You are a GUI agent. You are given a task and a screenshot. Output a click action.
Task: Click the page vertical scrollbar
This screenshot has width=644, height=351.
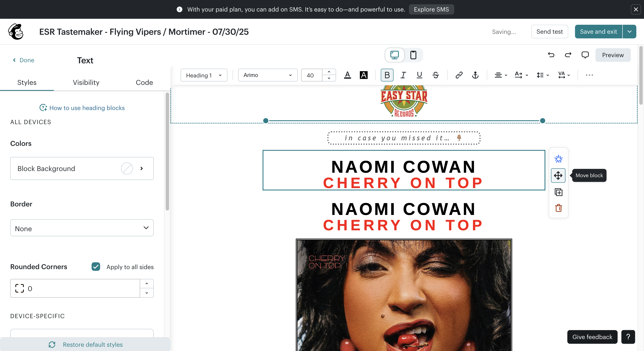tap(641, 75)
